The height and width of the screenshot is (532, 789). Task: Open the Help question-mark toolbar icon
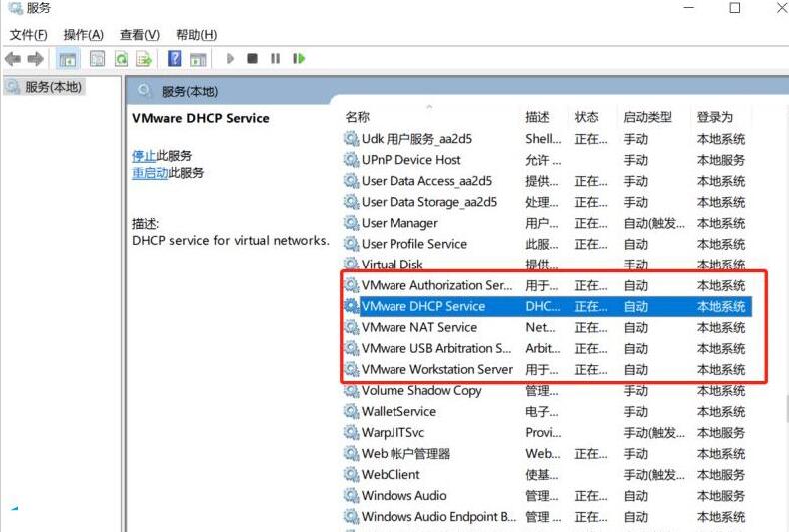pyautogui.click(x=174, y=58)
